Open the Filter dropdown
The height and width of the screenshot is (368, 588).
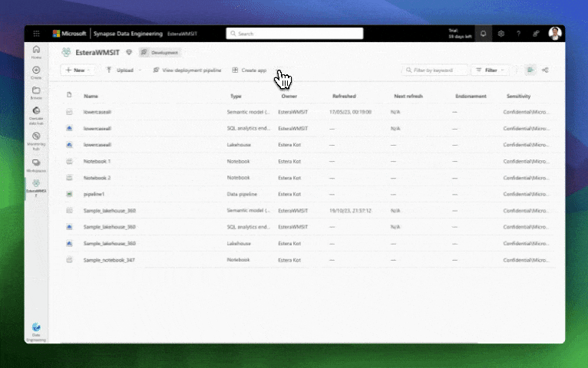(490, 70)
